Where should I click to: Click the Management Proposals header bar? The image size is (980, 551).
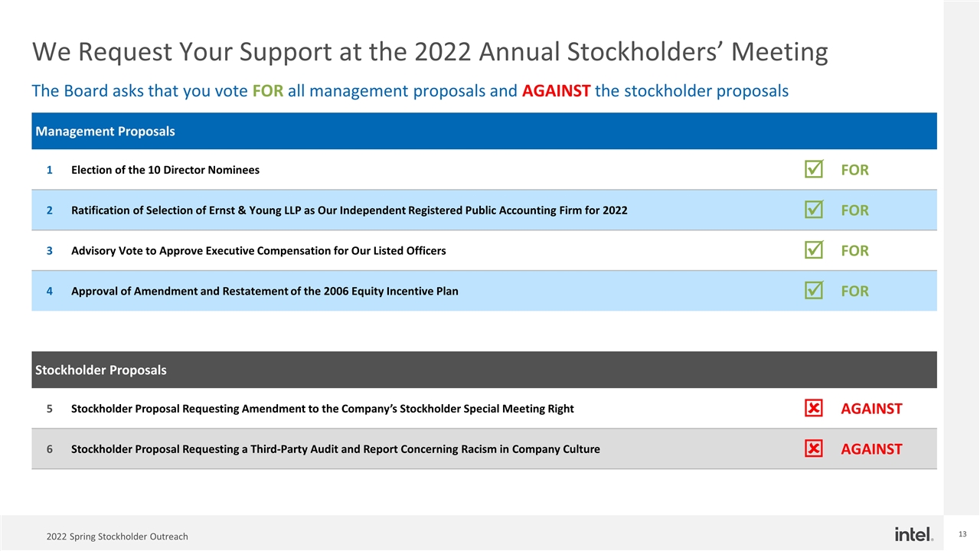(484, 131)
